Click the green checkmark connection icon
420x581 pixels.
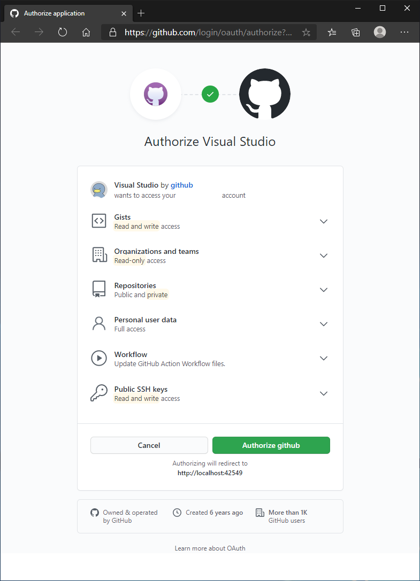coord(210,94)
